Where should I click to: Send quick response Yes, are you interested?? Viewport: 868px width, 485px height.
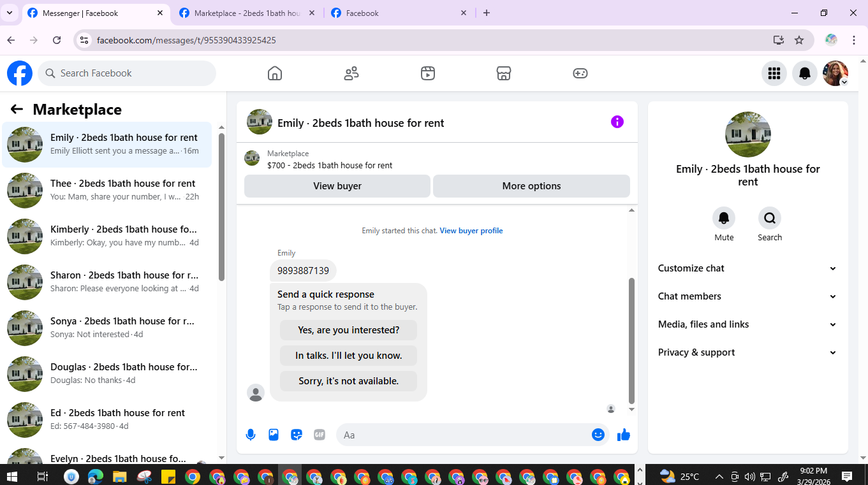tap(348, 330)
